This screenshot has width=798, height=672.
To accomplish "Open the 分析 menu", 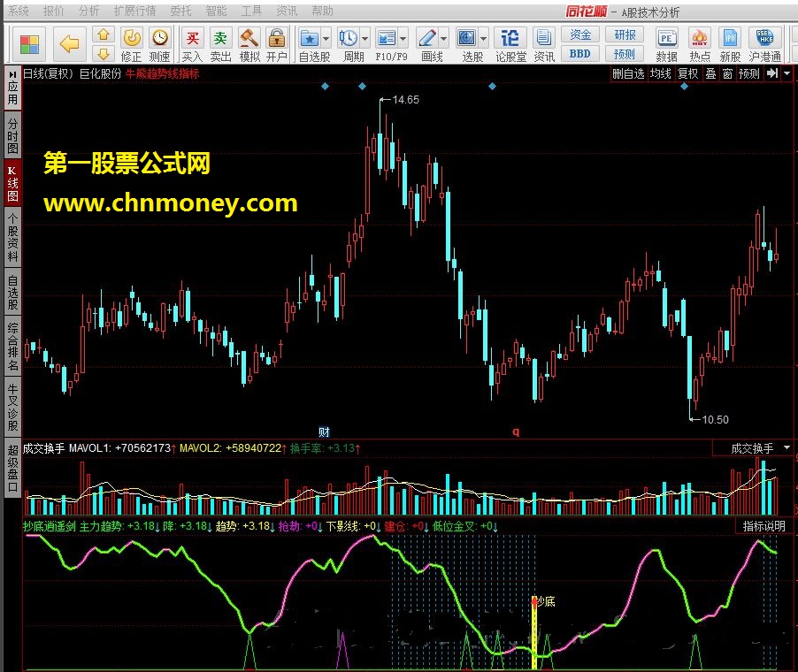I will coord(89,11).
